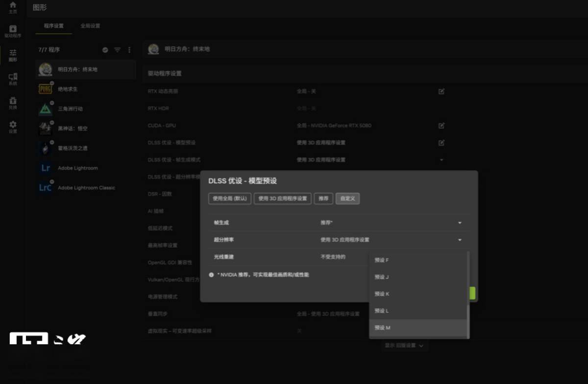
Task: Open 设置 gear icon in sidebar
Action: click(x=13, y=127)
